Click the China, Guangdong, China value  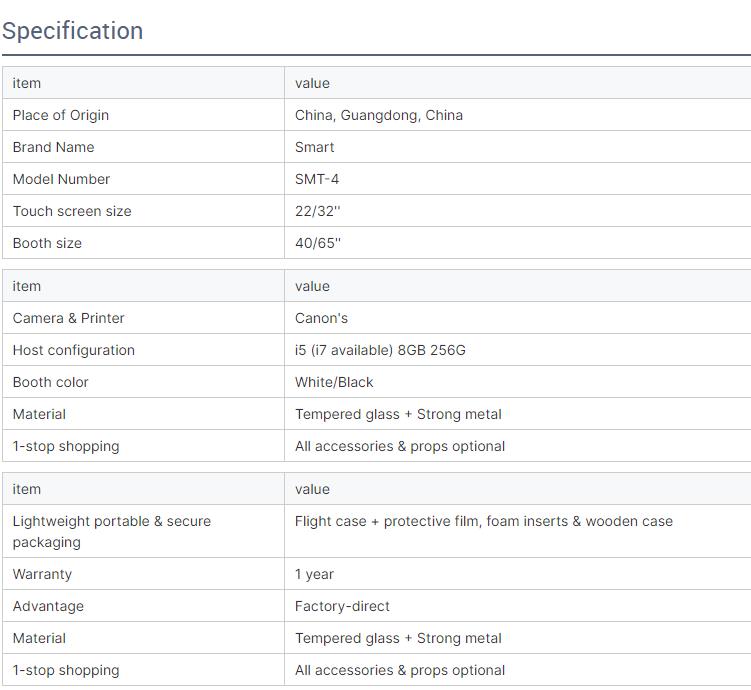378,115
